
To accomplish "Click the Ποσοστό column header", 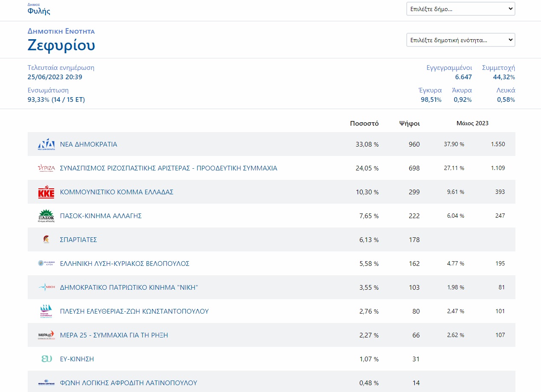I will click(x=364, y=124).
